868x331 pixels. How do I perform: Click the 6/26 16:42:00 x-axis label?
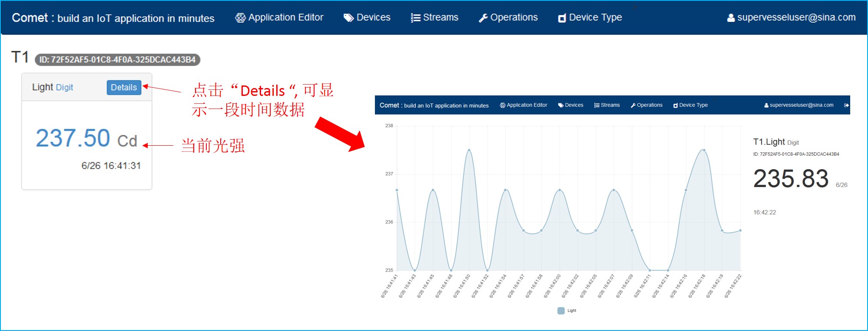coord(552,286)
